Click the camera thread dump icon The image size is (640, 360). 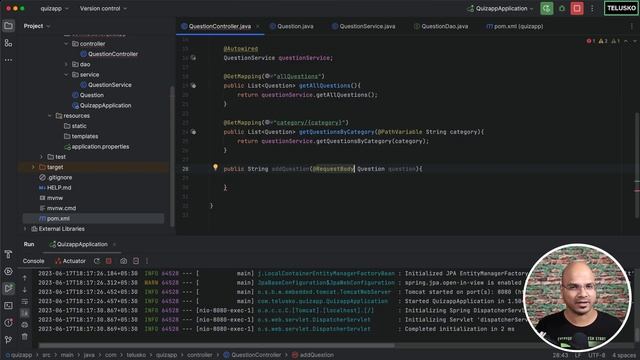click(123, 261)
